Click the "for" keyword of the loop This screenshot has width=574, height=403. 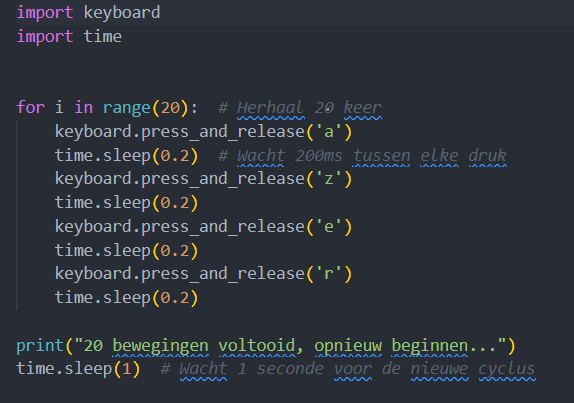point(31,108)
